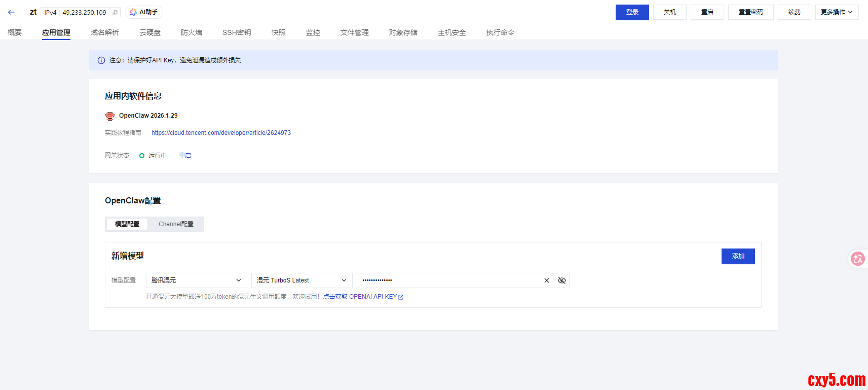
Task: Open the AI助手 assistant
Action: [x=144, y=12]
